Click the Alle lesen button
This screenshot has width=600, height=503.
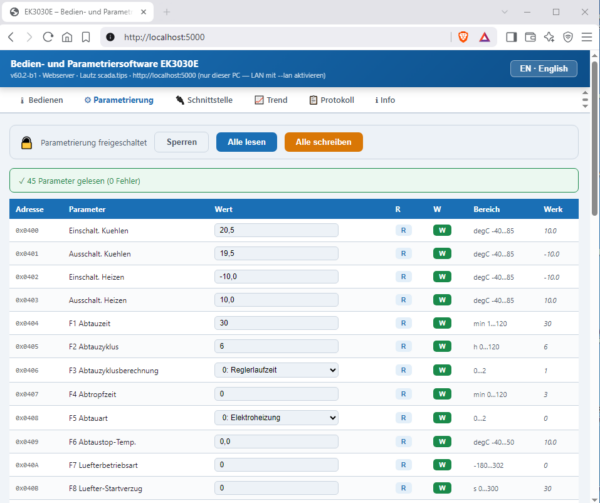point(246,142)
